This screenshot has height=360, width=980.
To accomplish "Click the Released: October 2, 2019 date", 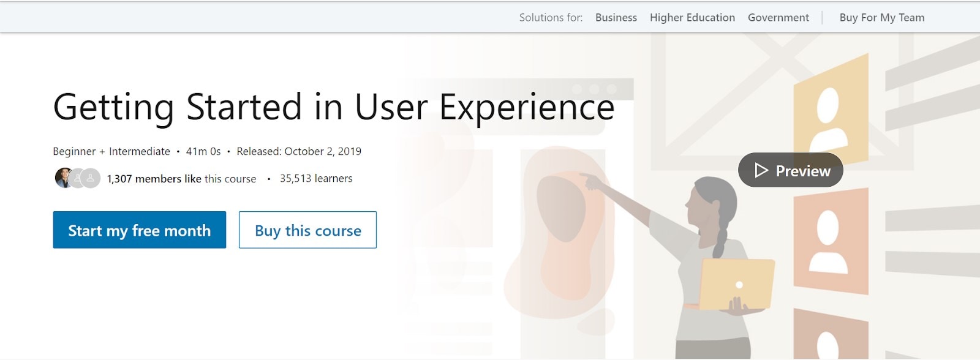I will coord(299,151).
